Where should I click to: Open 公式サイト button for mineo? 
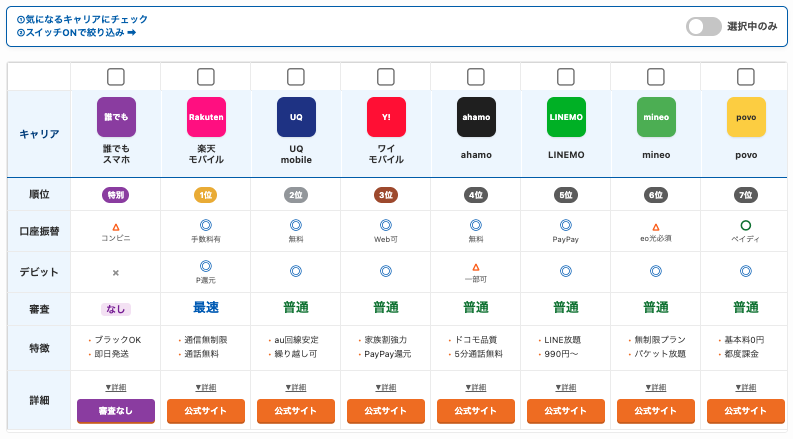coord(656,411)
